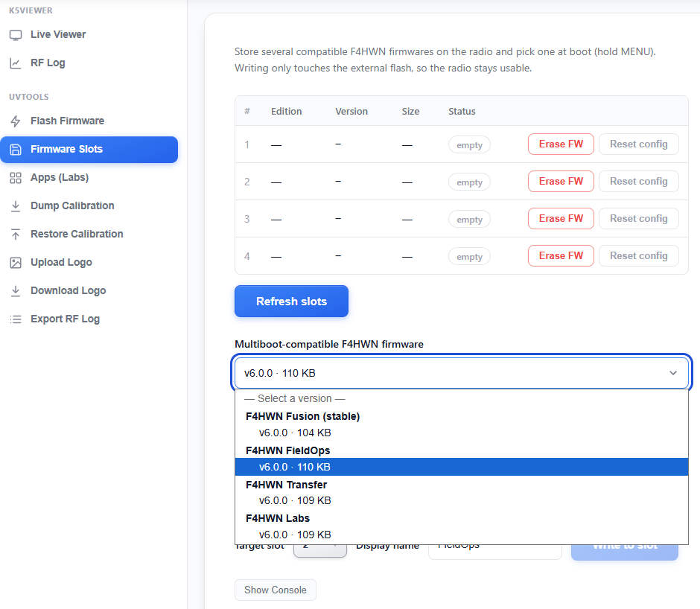
Task: Select the Flash Firmware lightning icon
Action: (x=16, y=121)
